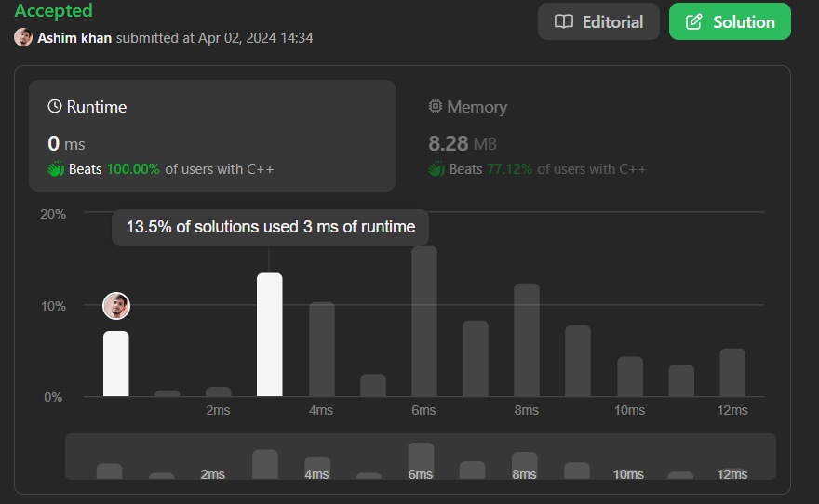Image resolution: width=819 pixels, height=504 pixels.
Task: Click the green Solution button
Action: pos(730,21)
